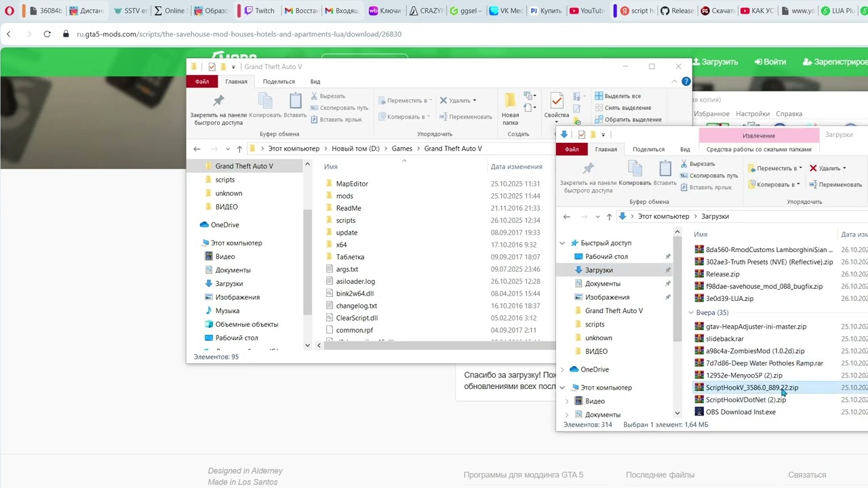The width and height of the screenshot is (868, 488).
Task: Click Переименовать in the Загрузки window ribbon
Action: [x=835, y=184]
